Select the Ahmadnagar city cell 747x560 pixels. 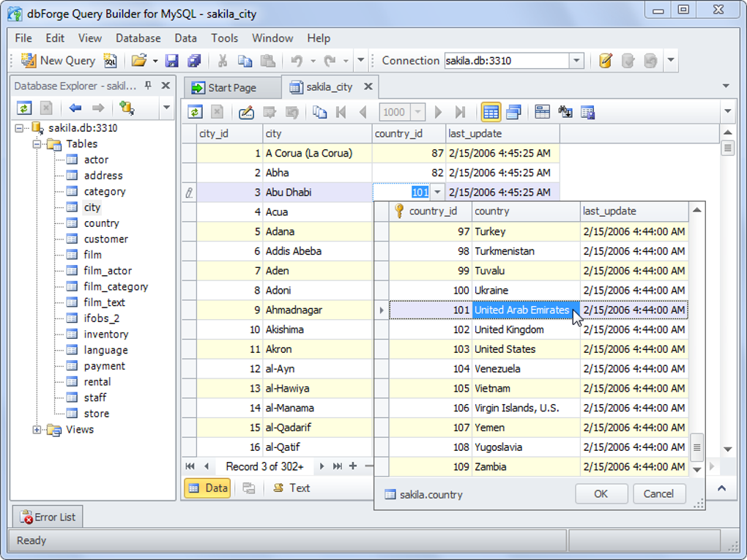317,310
